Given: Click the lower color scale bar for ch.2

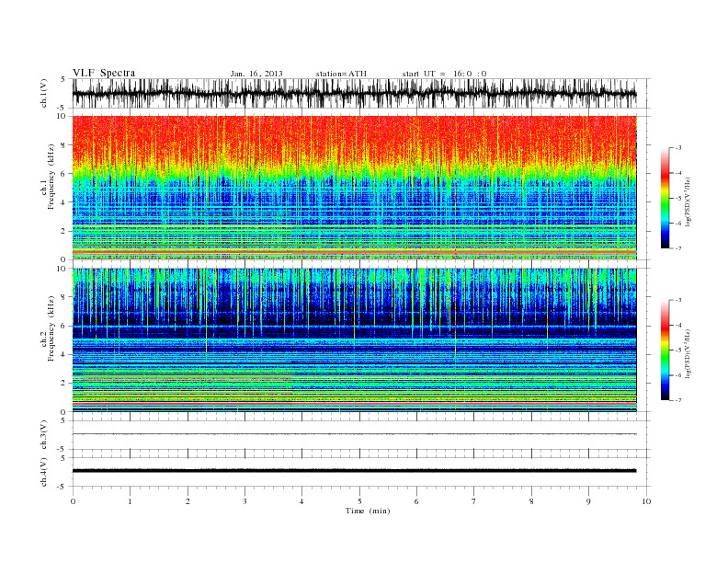Looking at the screenshot, I should tap(665, 350).
